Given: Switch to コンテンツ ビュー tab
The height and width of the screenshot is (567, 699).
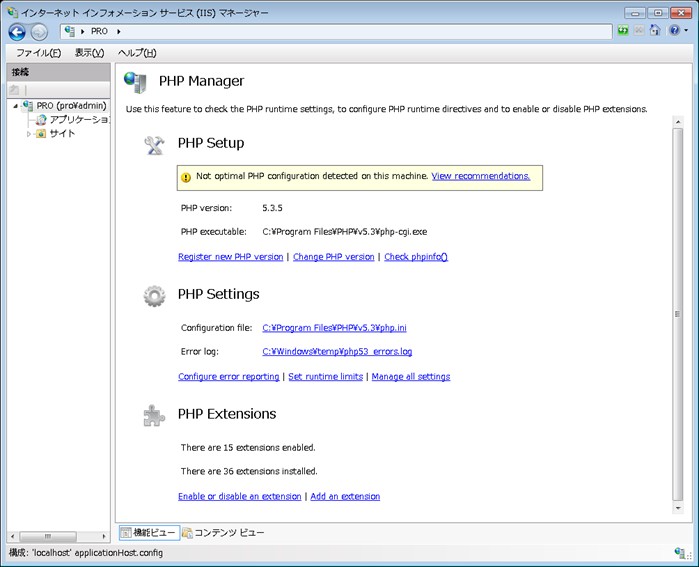Looking at the screenshot, I should pos(223,533).
